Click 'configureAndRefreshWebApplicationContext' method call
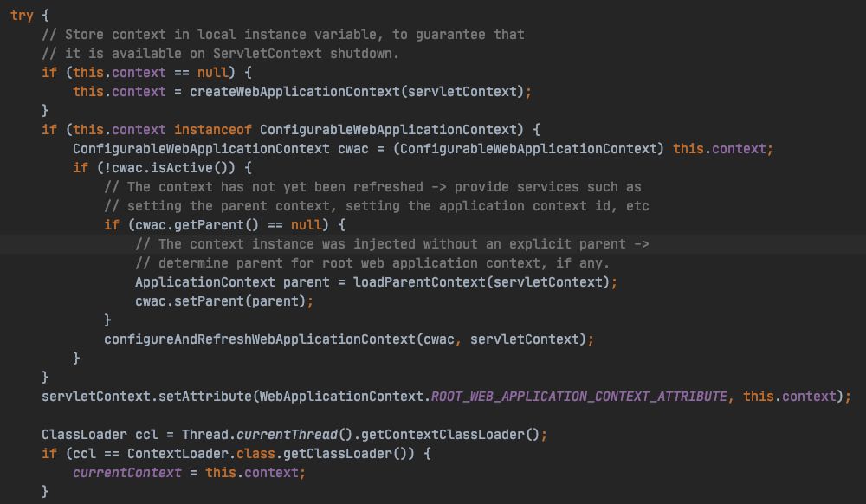 [x=260, y=339]
